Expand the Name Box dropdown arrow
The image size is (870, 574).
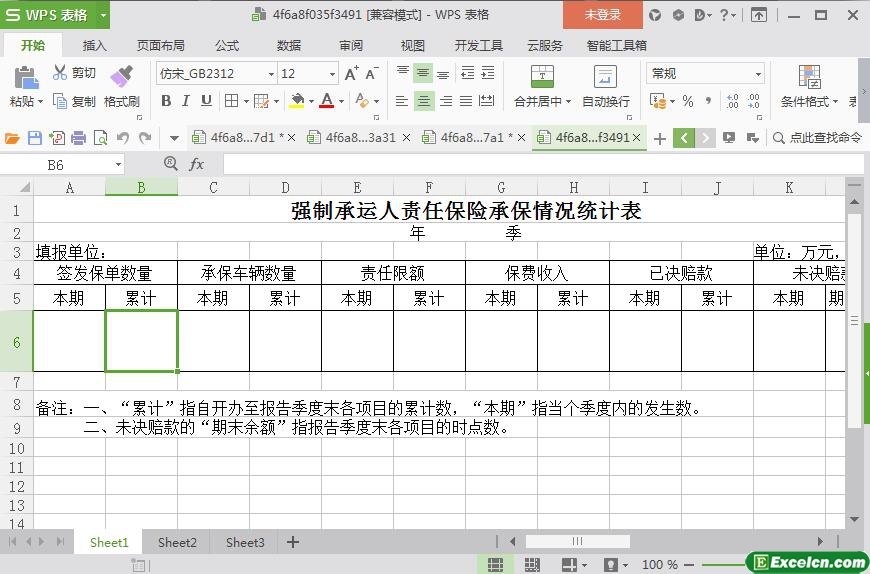118,165
